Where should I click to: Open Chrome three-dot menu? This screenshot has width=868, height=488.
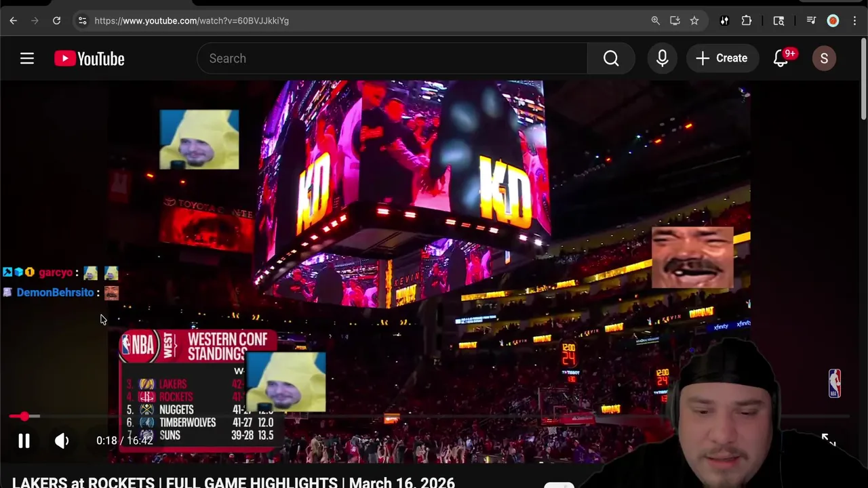854,21
